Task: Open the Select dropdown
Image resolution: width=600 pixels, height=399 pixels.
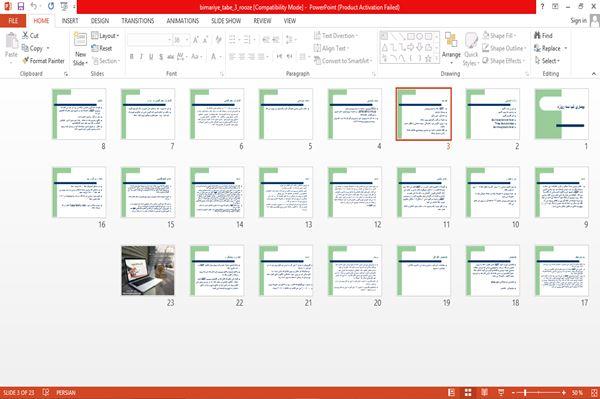Action: point(547,61)
